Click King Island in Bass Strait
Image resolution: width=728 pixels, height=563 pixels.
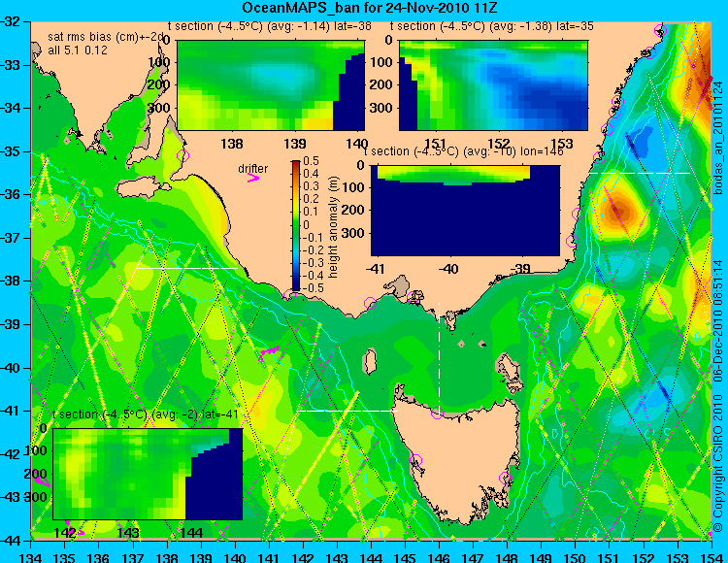pyautogui.click(x=370, y=361)
